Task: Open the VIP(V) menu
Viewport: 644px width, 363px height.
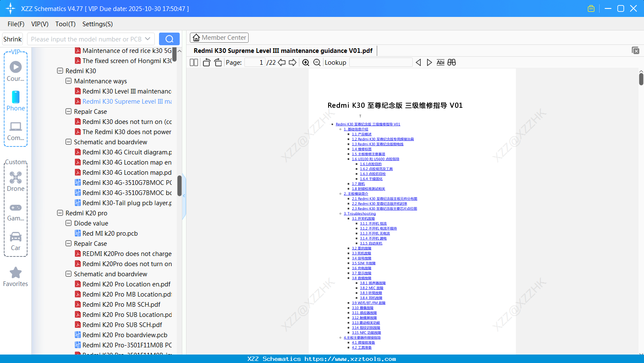Action: (x=39, y=24)
